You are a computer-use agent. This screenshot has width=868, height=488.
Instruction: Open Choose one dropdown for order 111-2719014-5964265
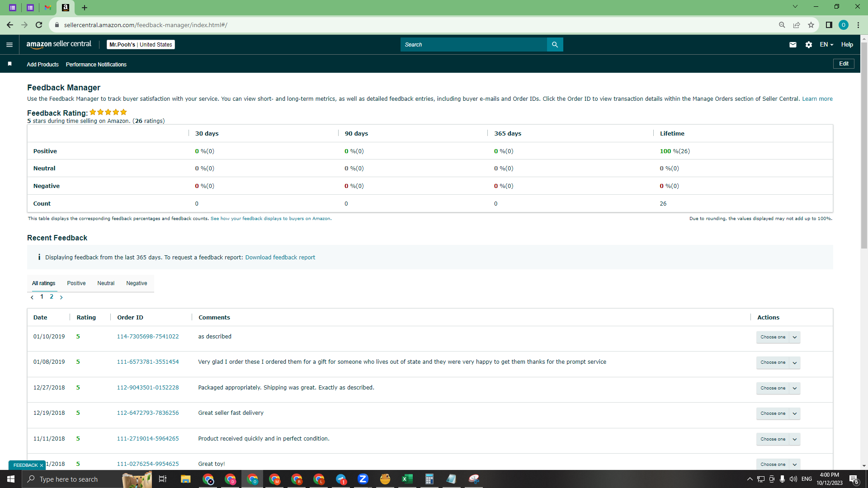click(x=778, y=439)
